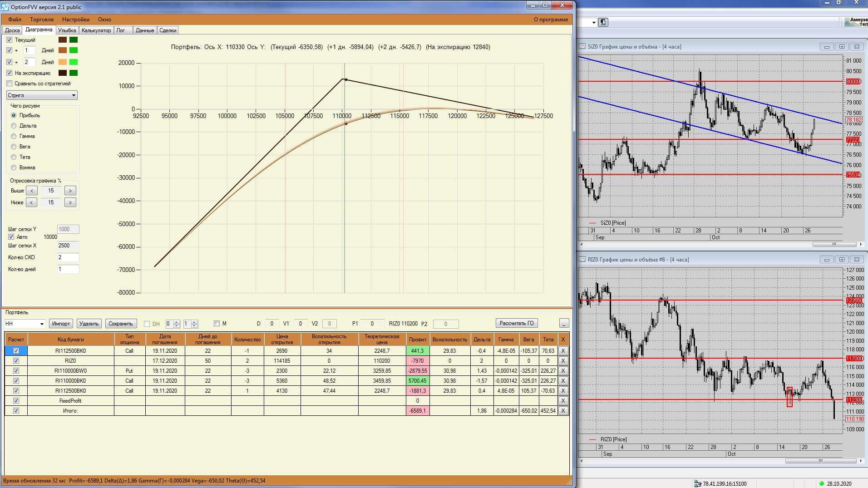868x488 pixels.
Task: Click X on RI112500BK0 row opened at 2690
Action: click(x=563, y=351)
